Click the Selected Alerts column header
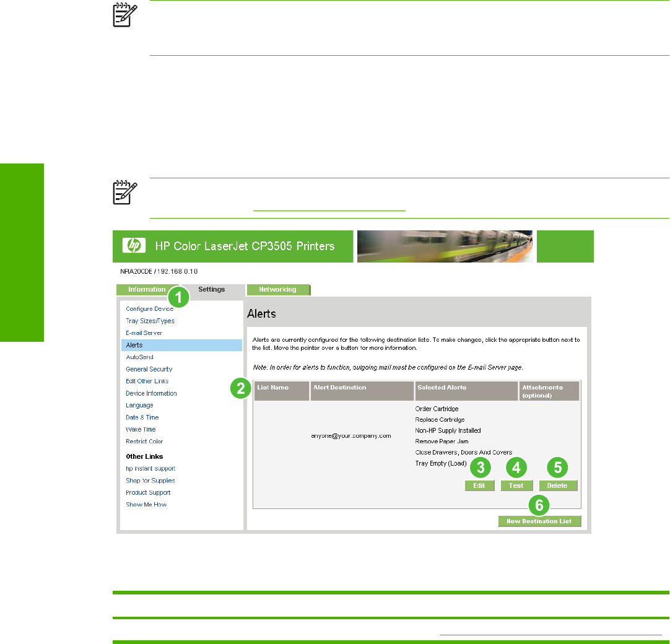 [466, 391]
